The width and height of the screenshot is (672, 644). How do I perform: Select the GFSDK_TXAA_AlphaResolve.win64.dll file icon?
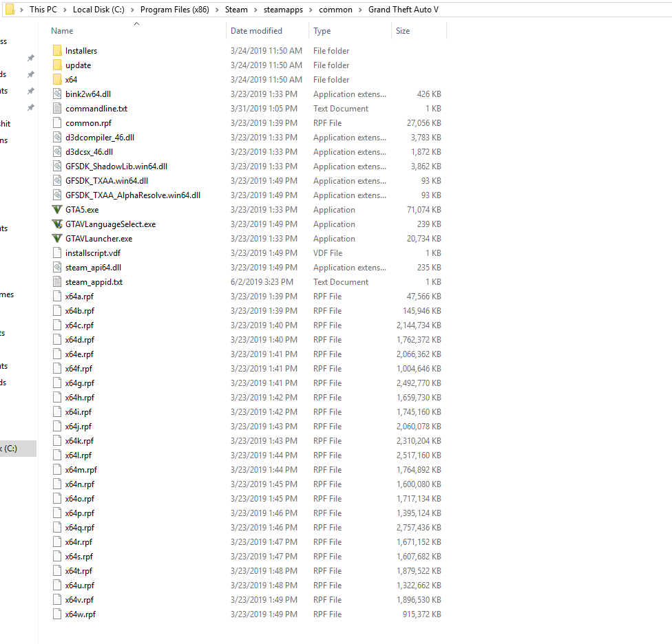[x=57, y=195]
